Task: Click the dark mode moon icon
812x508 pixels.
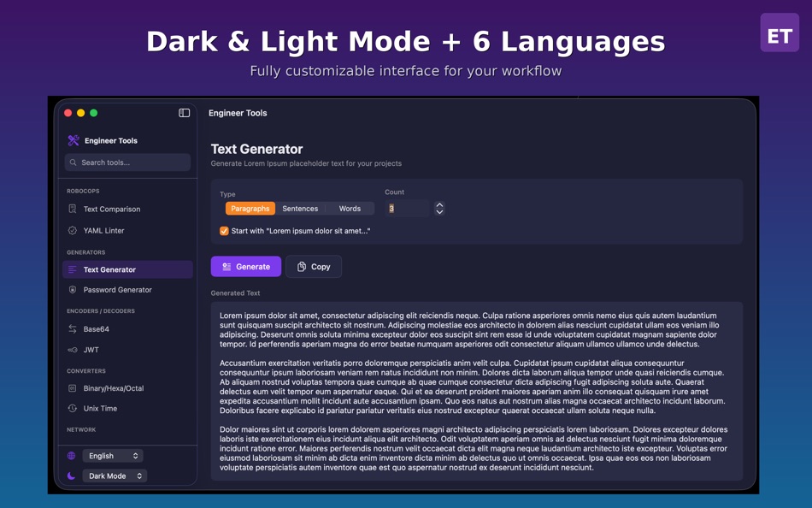Action: 72,476
